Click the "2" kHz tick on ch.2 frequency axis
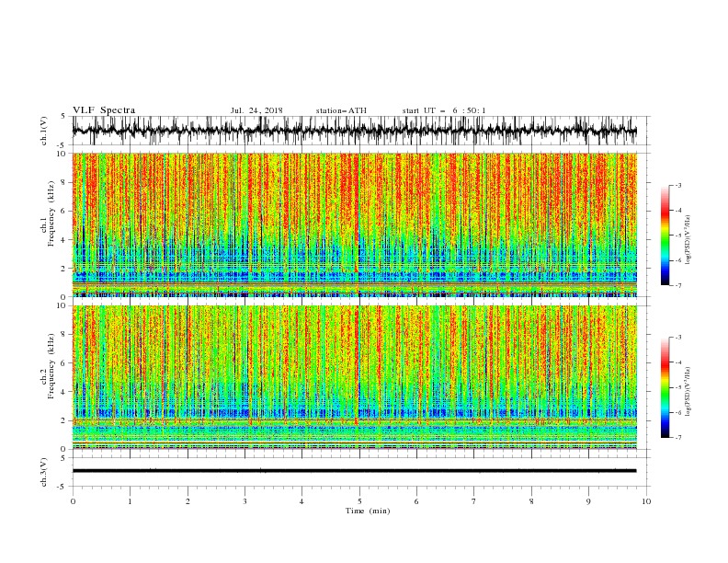The image size is (728, 563). [x=64, y=420]
